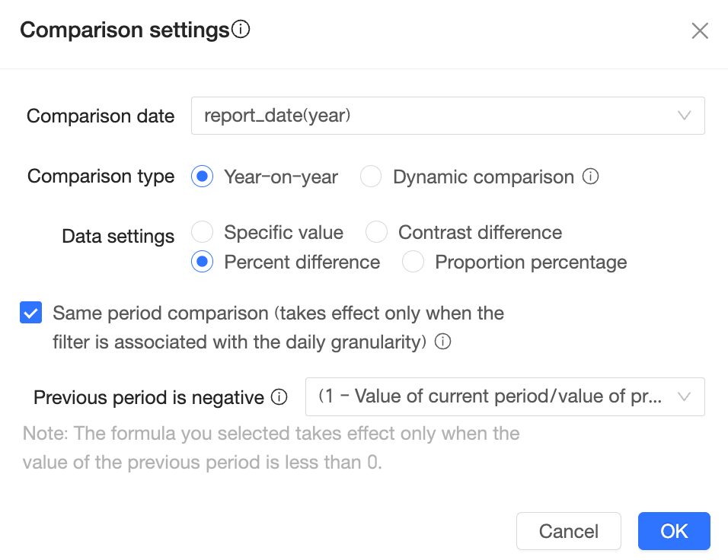Click info icon beside Dynamic comparison
Viewport: 728px width, 560px height.
point(590,177)
